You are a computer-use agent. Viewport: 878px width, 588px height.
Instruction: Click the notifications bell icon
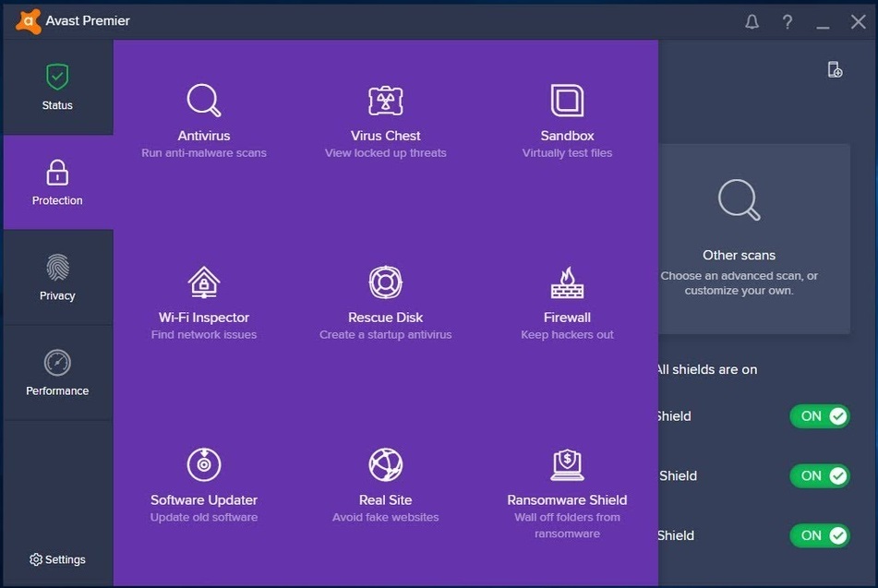752,21
